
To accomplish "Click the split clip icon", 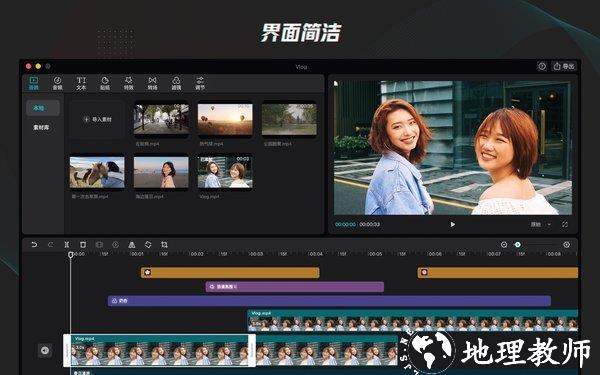I will tap(67, 245).
